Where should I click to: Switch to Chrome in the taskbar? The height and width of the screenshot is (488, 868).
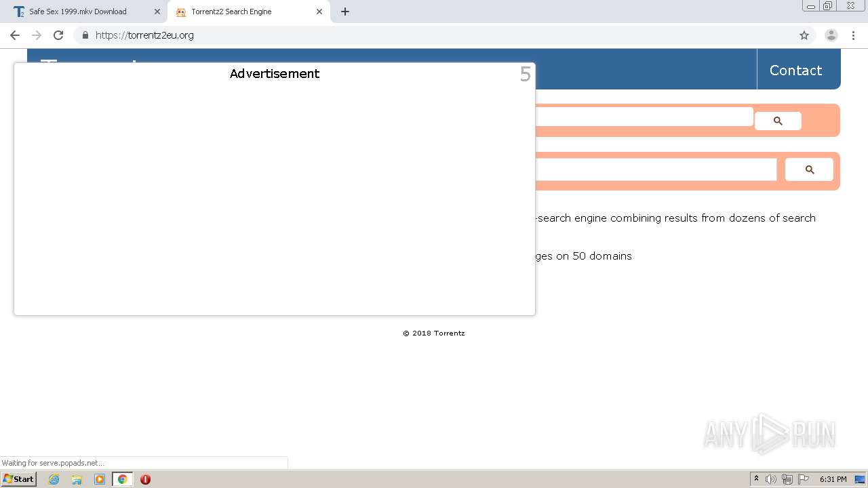tap(122, 479)
